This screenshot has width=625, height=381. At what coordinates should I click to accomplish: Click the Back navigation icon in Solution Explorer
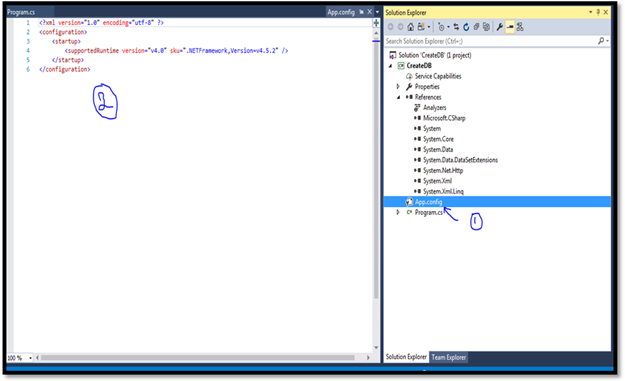click(391, 27)
